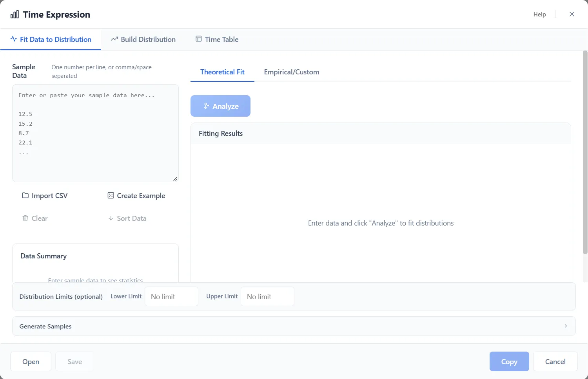The height and width of the screenshot is (379, 588).
Task: Click the sample data resize handle
Action: (175, 179)
